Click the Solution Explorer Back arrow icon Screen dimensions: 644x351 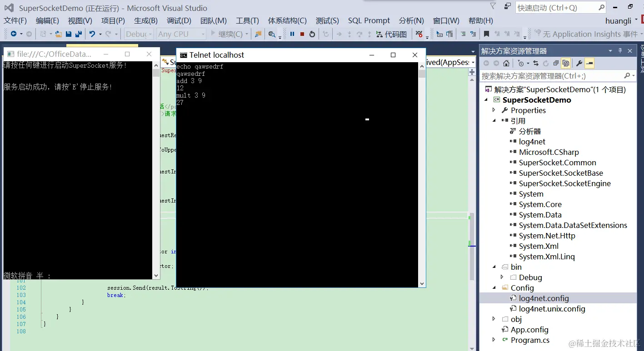click(x=486, y=63)
